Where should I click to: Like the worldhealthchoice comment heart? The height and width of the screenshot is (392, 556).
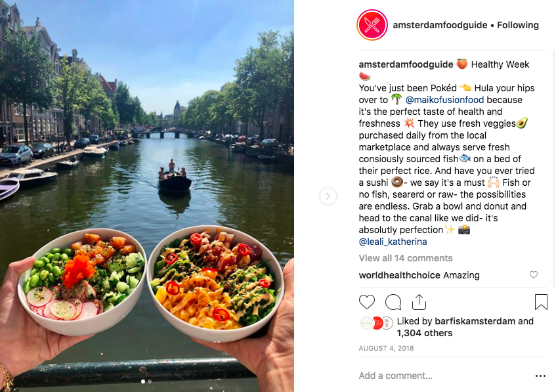point(533,274)
